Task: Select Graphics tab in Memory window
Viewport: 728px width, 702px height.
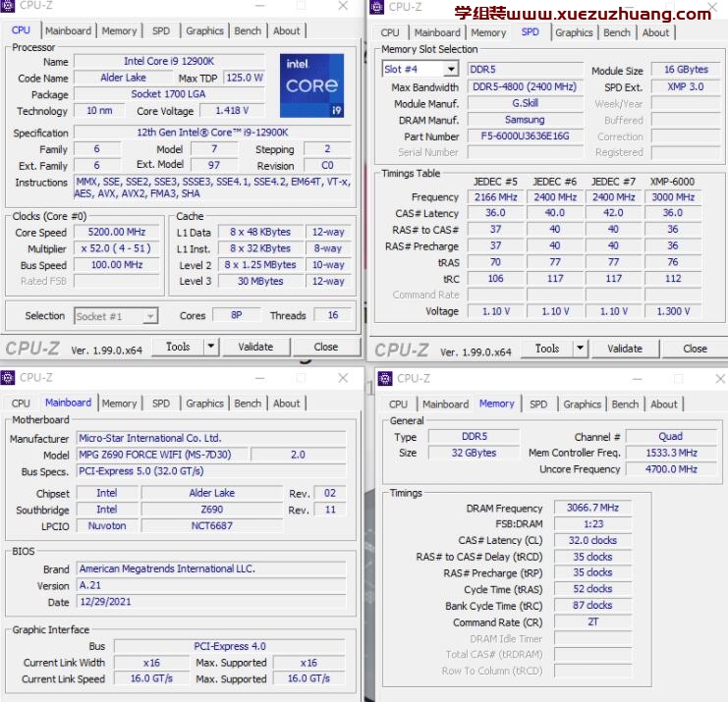Action: pos(583,405)
